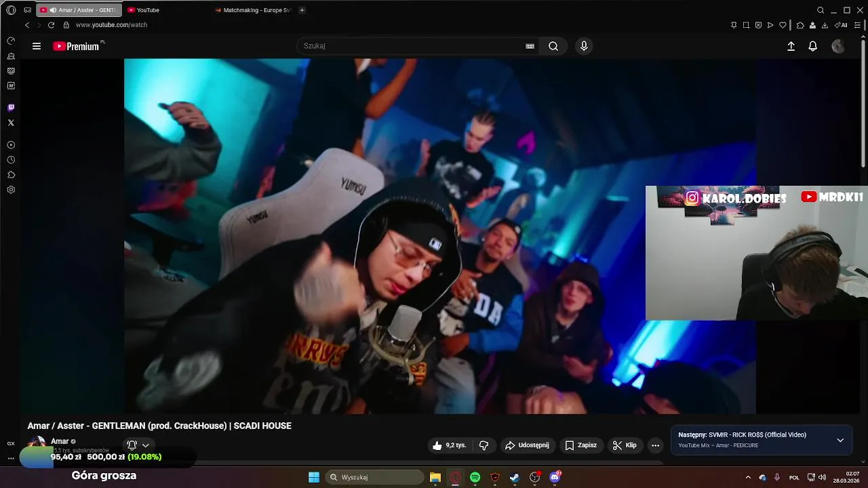Click the POL keyboard language indicator
The image size is (868, 488).
794,477
